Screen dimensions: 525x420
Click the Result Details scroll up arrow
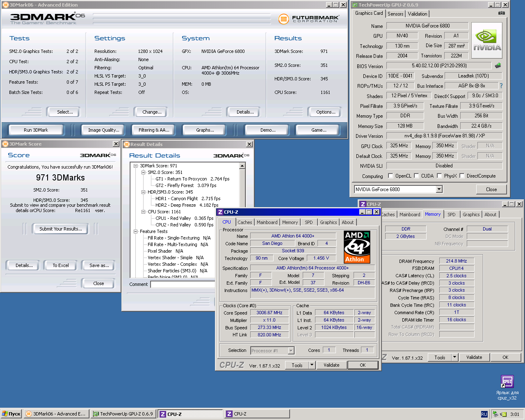(x=242, y=166)
